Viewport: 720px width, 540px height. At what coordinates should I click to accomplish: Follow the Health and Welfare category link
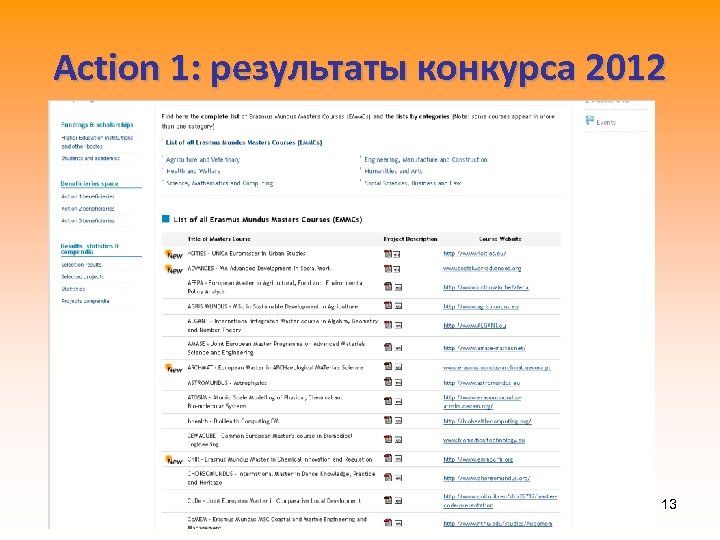pyautogui.click(x=193, y=171)
